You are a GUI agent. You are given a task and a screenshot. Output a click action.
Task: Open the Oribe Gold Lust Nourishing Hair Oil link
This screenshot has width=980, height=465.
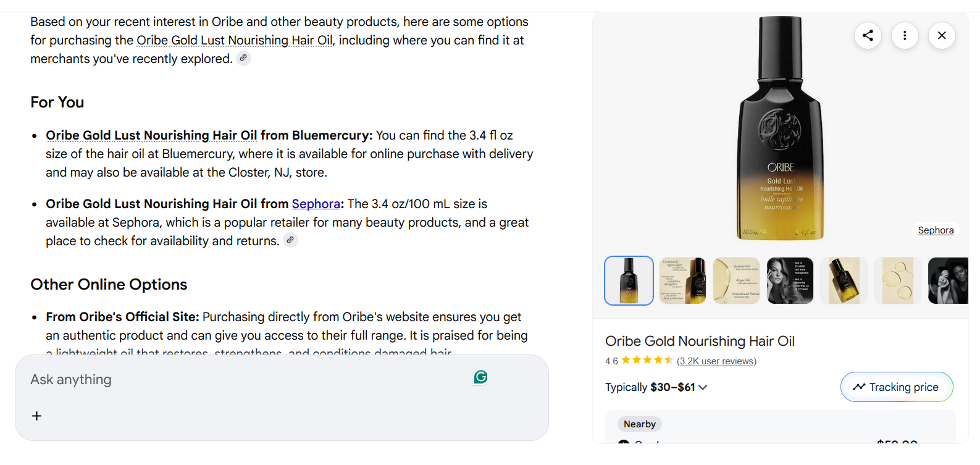point(235,40)
